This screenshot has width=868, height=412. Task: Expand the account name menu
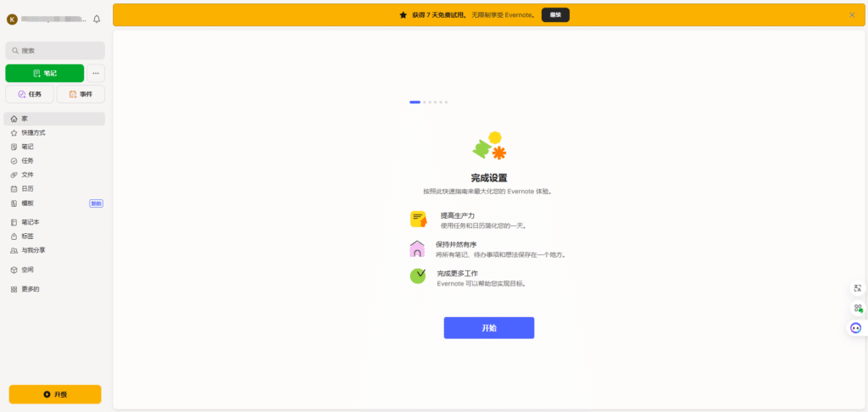click(x=51, y=19)
